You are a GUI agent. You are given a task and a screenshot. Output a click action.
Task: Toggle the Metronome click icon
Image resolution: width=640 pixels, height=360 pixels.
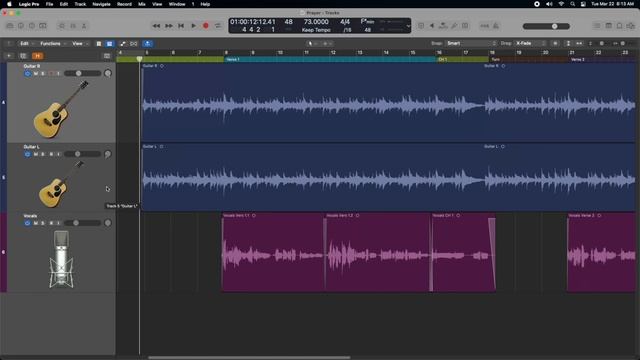pos(496,26)
